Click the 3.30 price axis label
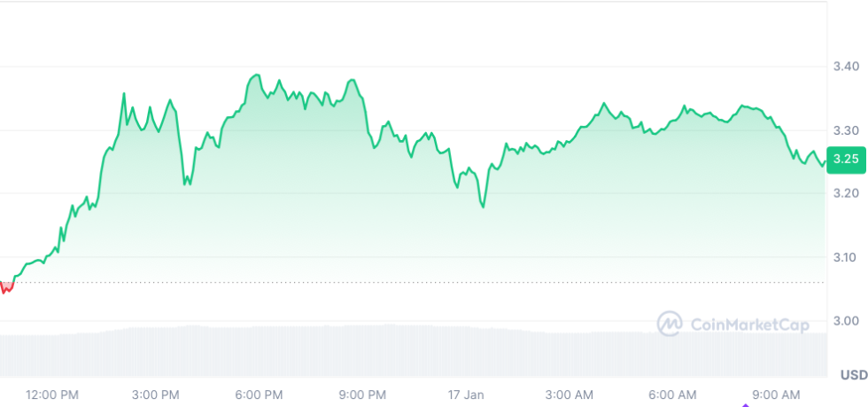The image size is (868, 407). click(846, 130)
